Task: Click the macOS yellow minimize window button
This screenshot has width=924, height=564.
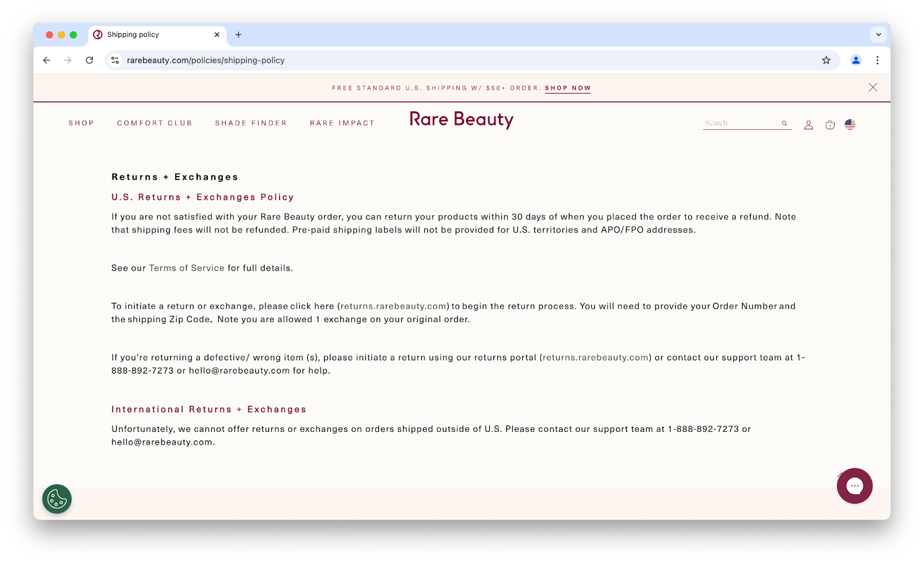Action: 61,35
